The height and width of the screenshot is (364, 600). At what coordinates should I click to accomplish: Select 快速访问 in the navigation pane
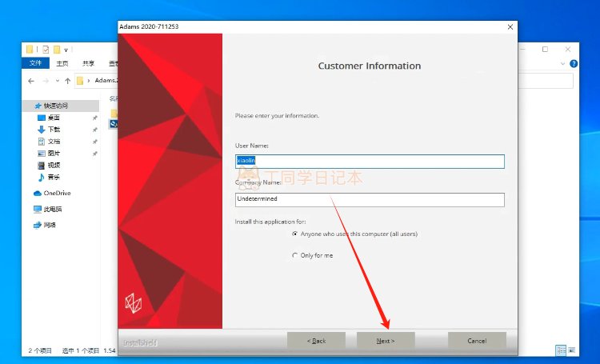point(61,106)
